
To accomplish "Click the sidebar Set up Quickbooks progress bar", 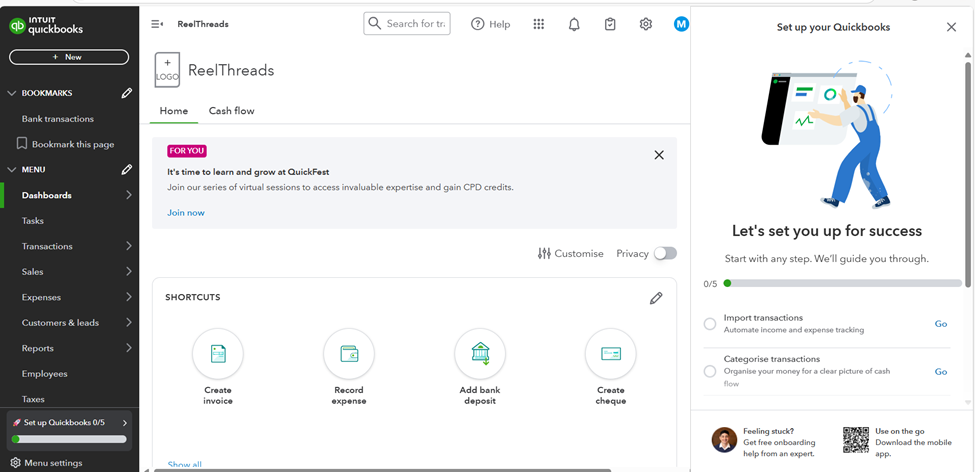I will 69,439.
